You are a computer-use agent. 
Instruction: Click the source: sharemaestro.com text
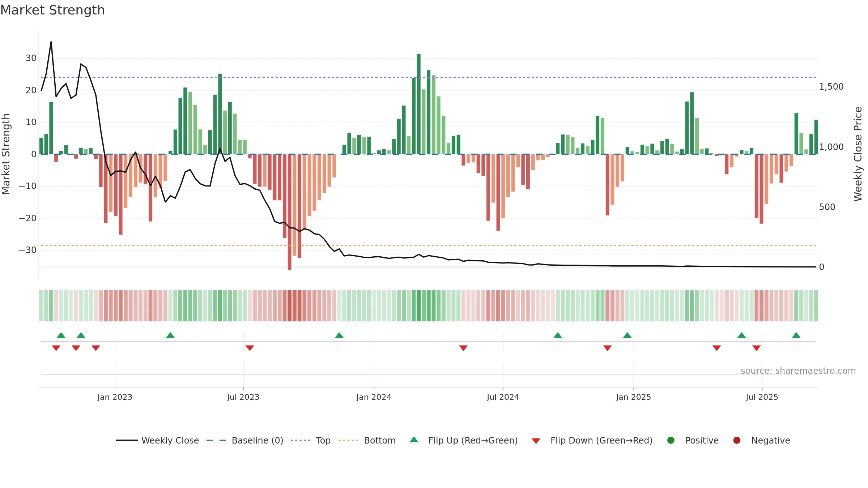click(798, 371)
